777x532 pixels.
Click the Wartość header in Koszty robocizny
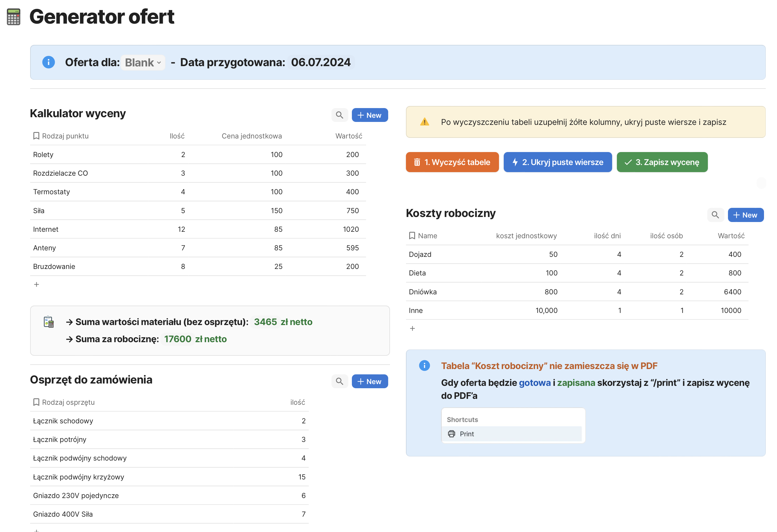(x=731, y=236)
